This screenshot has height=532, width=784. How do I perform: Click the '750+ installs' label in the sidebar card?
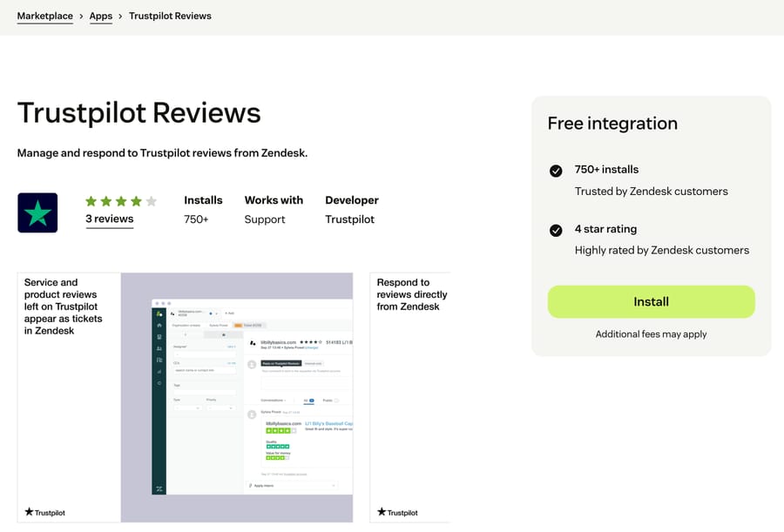(606, 170)
